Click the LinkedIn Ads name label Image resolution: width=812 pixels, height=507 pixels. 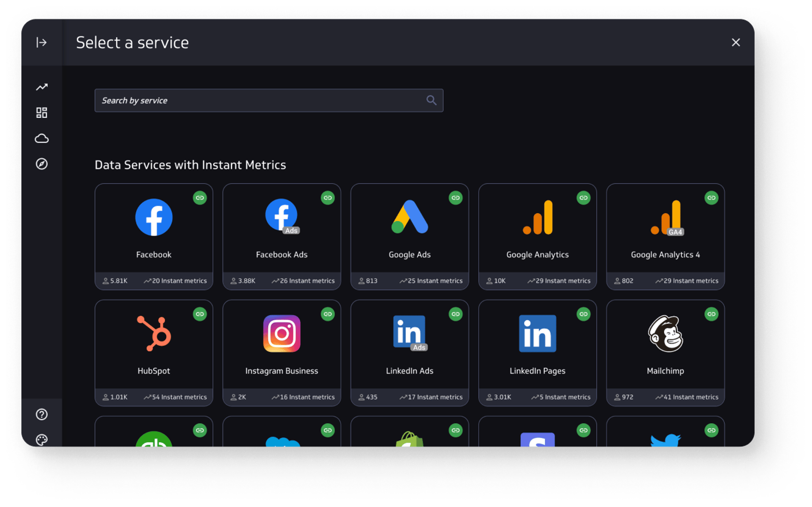click(410, 371)
